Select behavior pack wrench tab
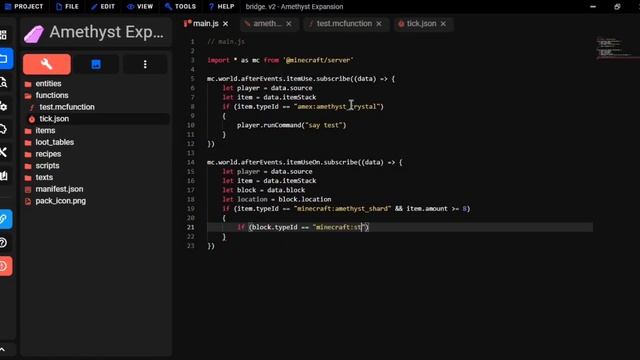Screen dimensions: 640x360 pos(47,64)
